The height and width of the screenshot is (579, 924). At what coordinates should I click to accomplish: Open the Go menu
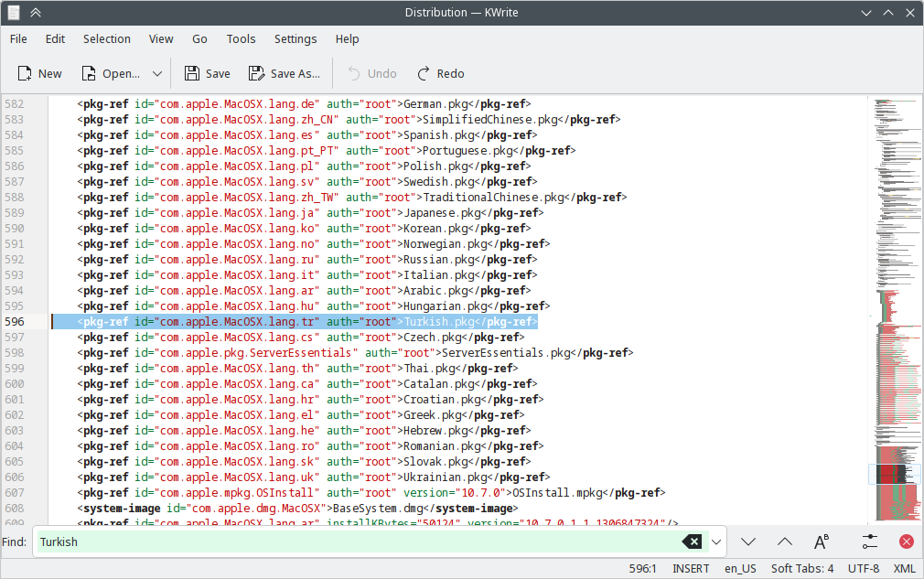pyautogui.click(x=199, y=39)
